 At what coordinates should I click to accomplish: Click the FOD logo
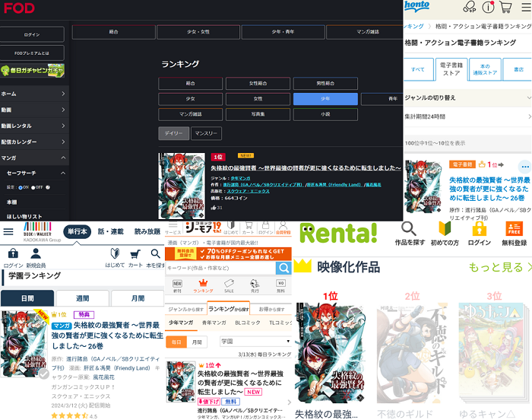(19, 8)
